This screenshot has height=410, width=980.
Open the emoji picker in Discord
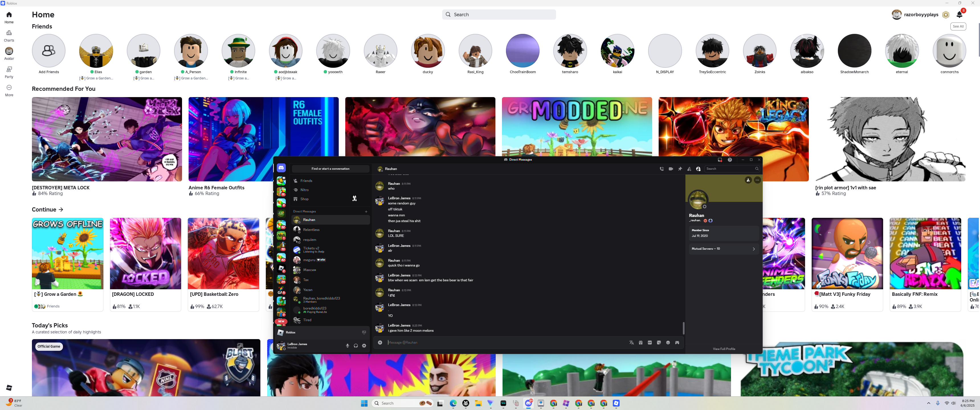[x=668, y=343]
